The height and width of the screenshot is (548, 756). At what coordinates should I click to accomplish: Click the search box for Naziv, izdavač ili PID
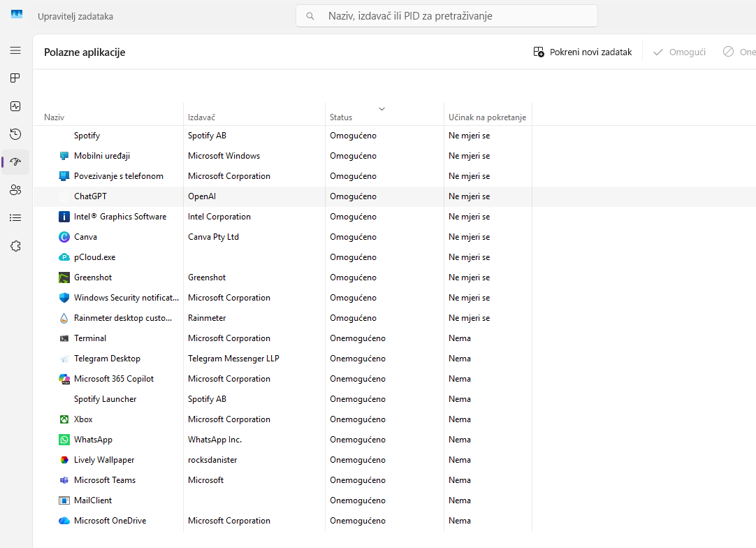pos(447,15)
